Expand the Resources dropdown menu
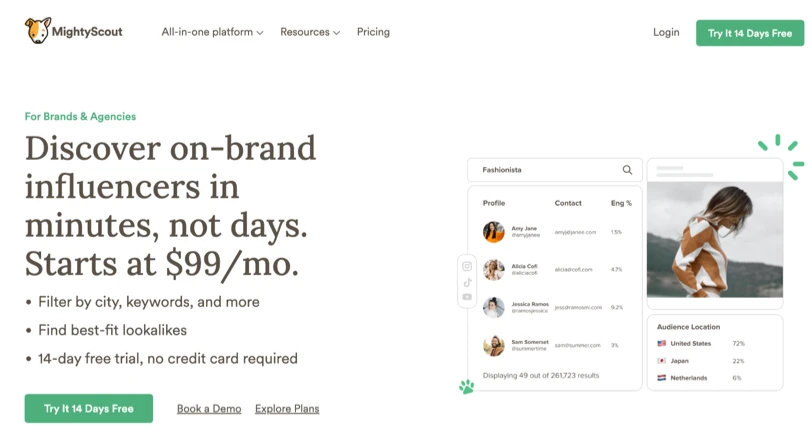The width and height of the screenshot is (812, 433). pyautogui.click(x=310, y=32)
